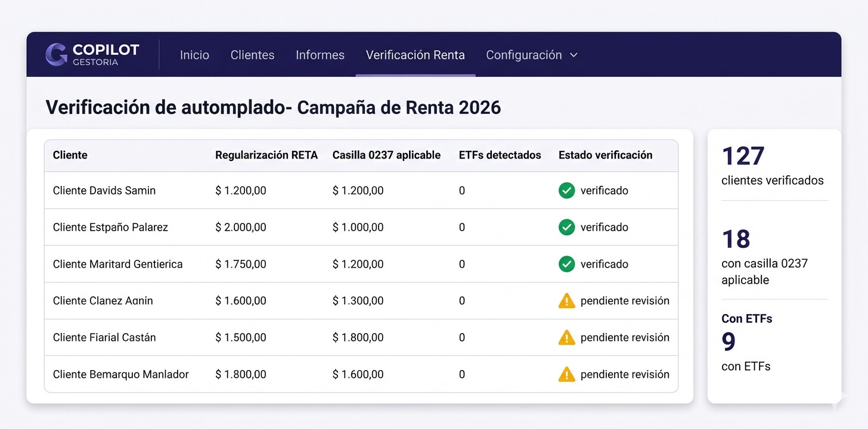
Task: Click green check icon in Estpaño Palarez row
Action: 566,227
